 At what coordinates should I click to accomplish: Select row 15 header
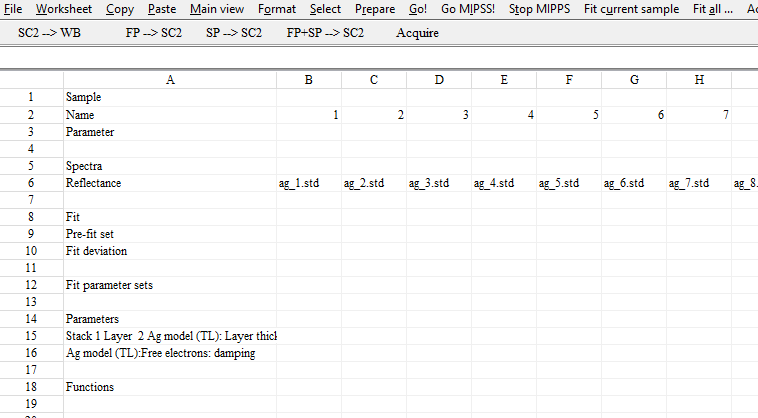tap(31, 336)
